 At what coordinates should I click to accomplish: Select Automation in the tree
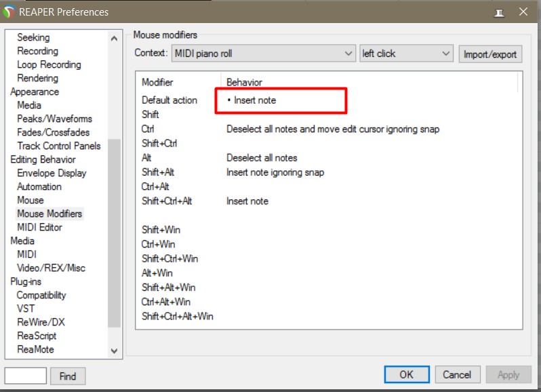(x=39, y=187)
